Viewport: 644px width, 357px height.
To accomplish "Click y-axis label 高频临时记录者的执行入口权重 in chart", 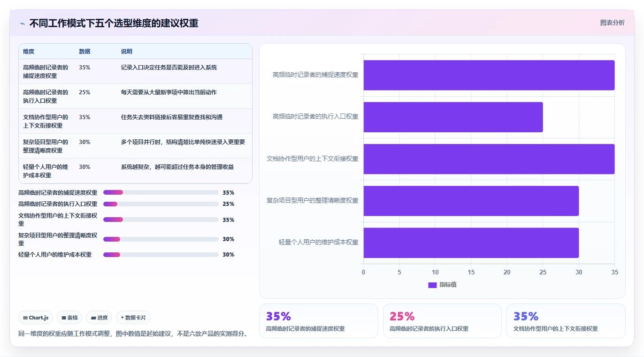I will click(315, 116).
